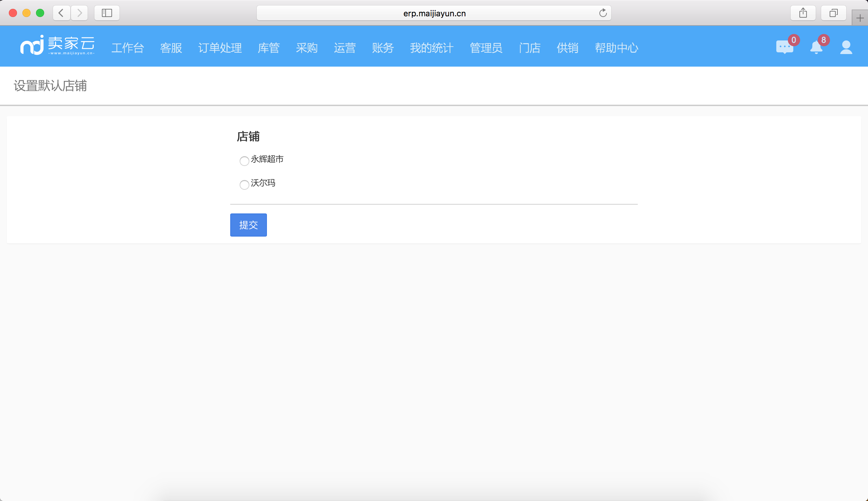
Task: Open the 管理员 menu
Action: point(486,48)
